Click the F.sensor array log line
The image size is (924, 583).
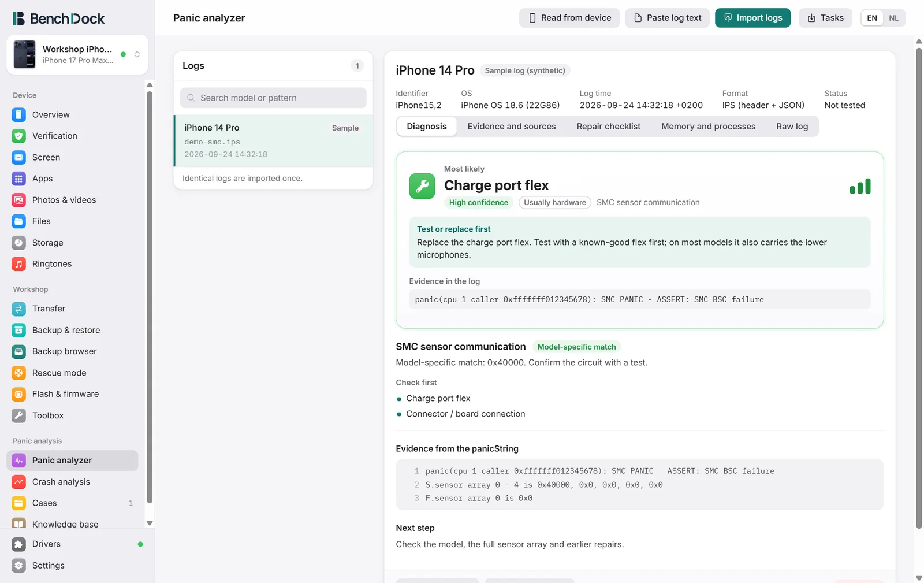[479, 498]
